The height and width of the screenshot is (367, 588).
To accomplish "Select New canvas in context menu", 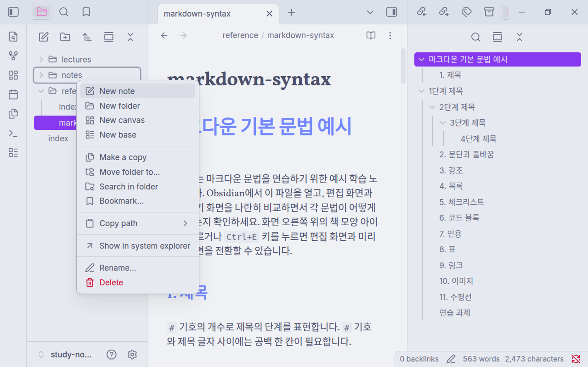I will click(x=138, y=120).
